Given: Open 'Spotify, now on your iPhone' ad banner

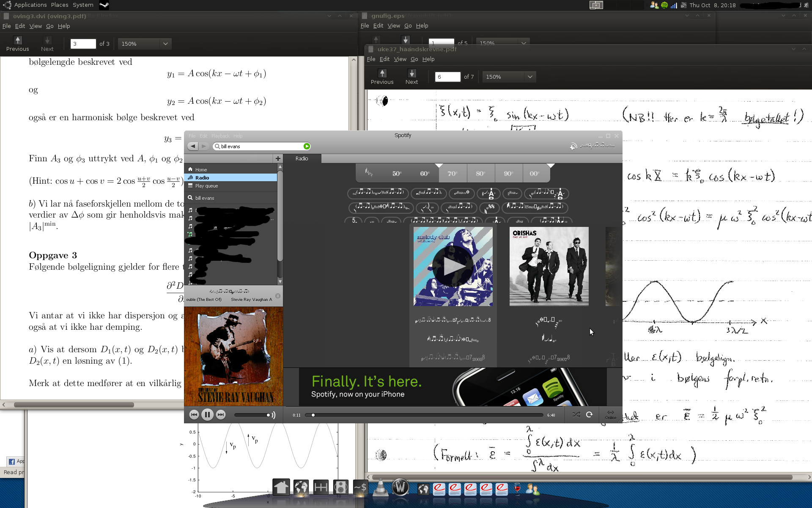Looking at the screenshot, I should (x=453, y=387).
